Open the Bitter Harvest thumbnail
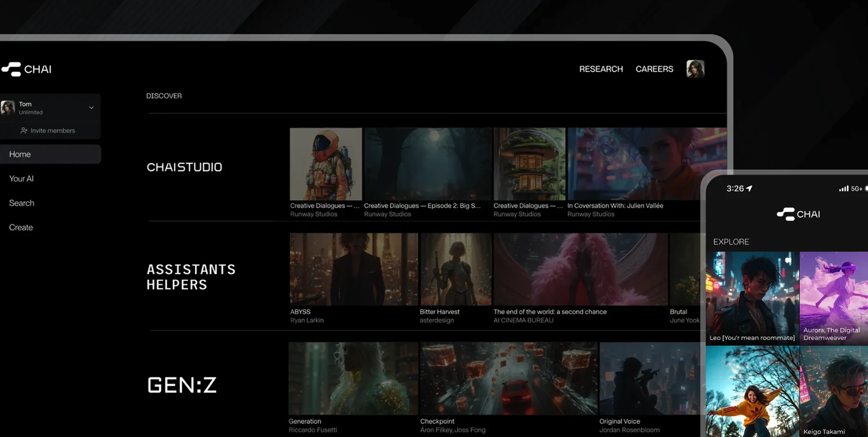The height and width of the screenshot is (437, 868). click(455, 269)
